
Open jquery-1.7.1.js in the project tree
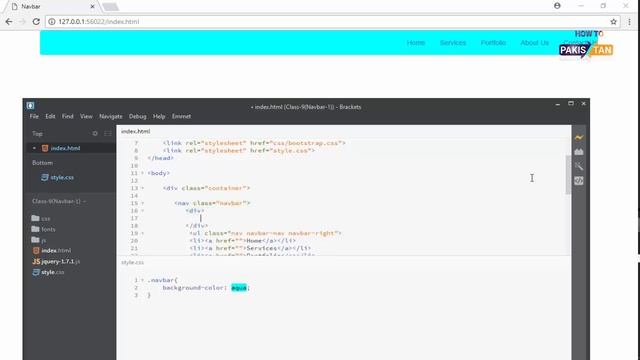56,261
